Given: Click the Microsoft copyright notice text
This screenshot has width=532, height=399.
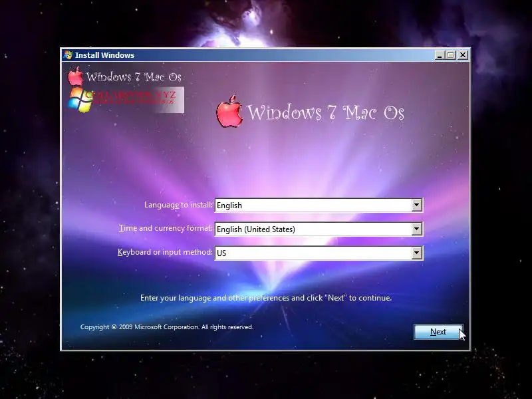Looking at the screenshot, I should pyautogui.click(x=167, y=327).
